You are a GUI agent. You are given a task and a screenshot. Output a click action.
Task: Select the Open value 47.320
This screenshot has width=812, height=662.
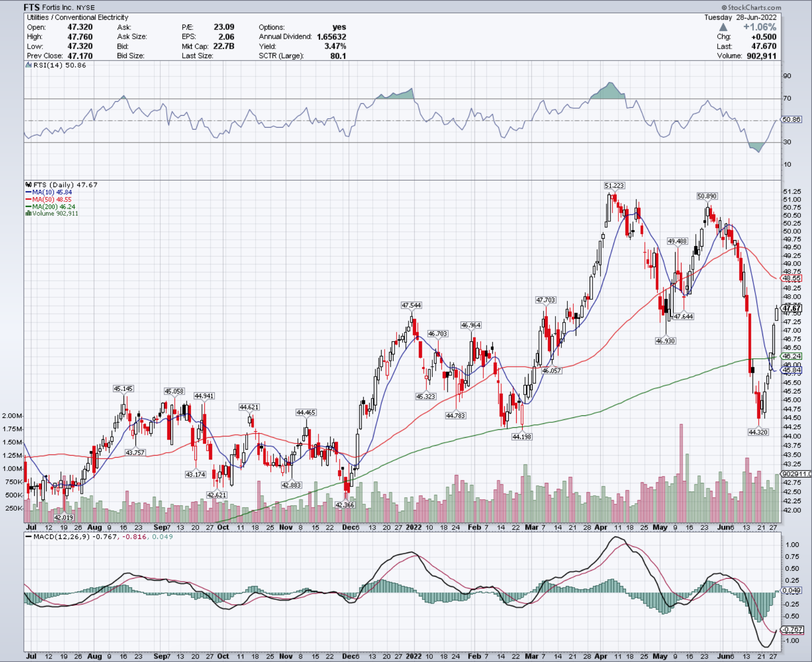tap(80, 27)
